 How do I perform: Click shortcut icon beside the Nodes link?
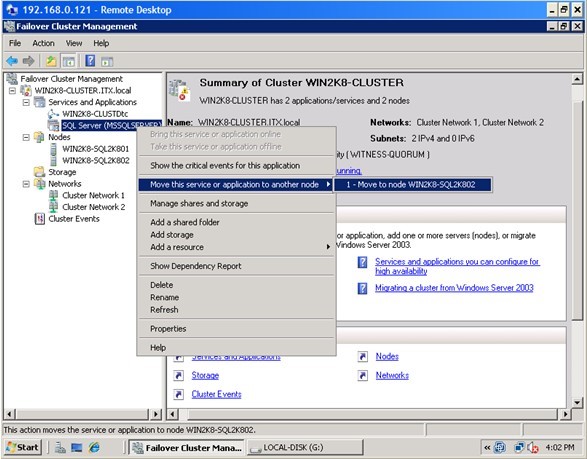[362, 356]
